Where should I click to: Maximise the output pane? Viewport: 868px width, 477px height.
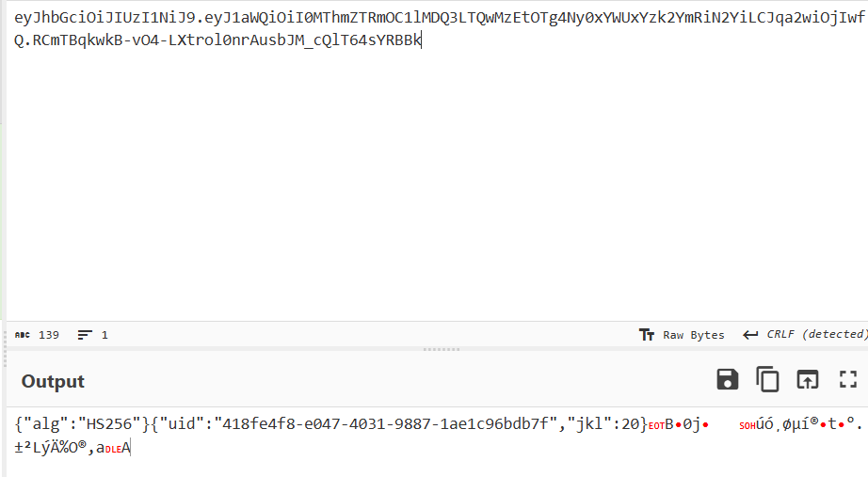coord(847,379)
